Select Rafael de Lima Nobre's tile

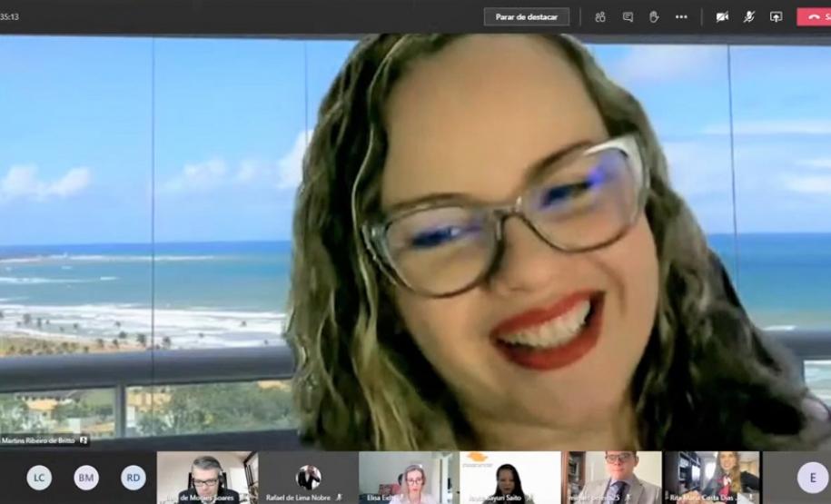[x=308, y=477]
